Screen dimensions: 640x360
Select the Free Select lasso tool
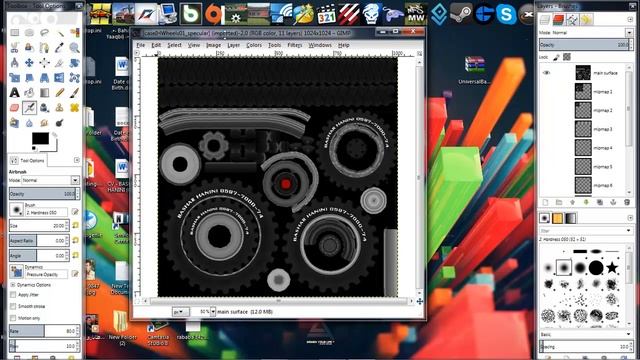[44, 32]
